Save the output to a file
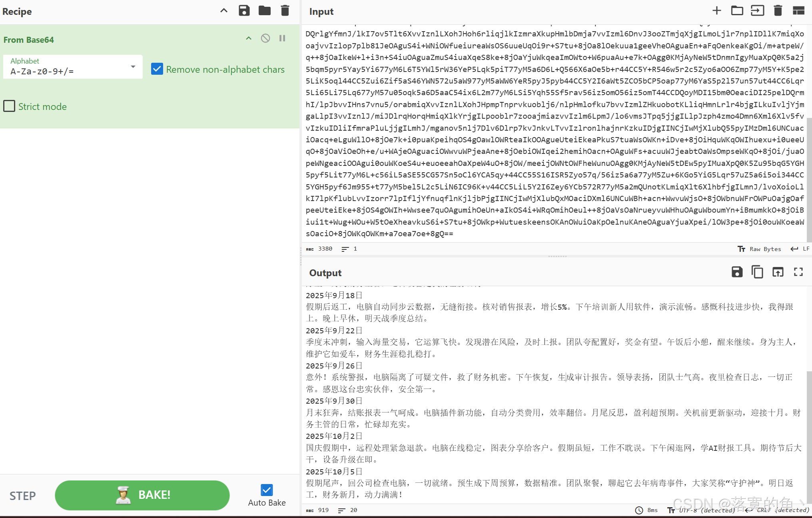The width and height of the screenshot is (812, 518). pyautogui.click(x=736, y=272)
